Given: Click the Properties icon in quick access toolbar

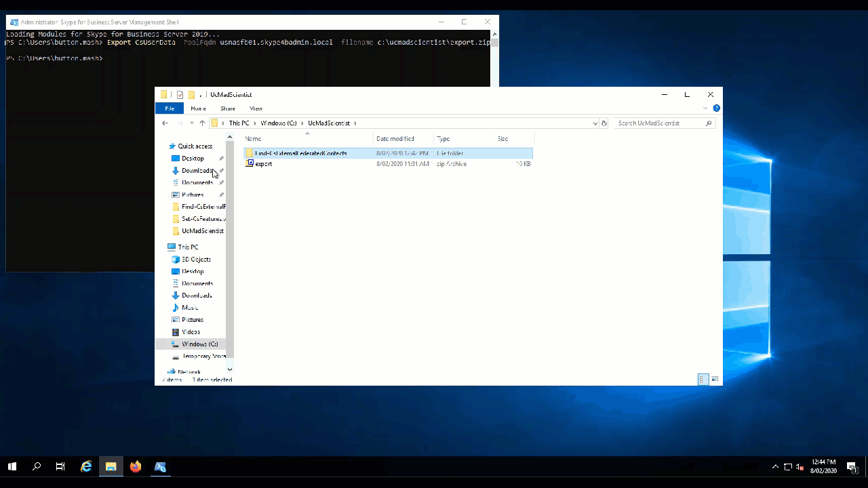Looking at the screenshot, I should coord(180,95).
